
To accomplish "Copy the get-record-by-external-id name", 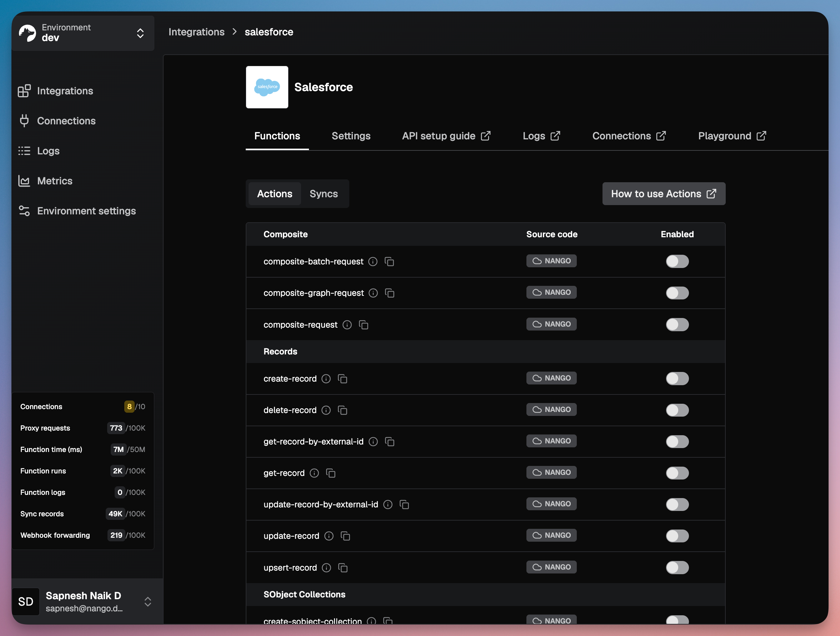I will (x=390, y=442).
